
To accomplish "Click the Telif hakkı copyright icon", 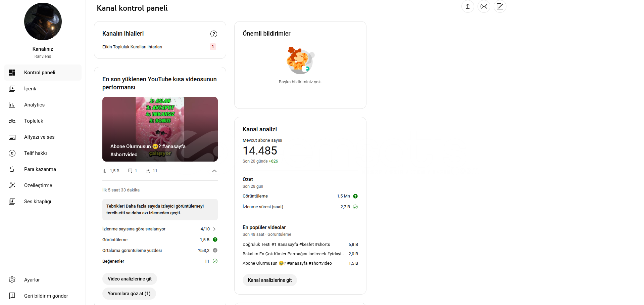I will 12,153.
